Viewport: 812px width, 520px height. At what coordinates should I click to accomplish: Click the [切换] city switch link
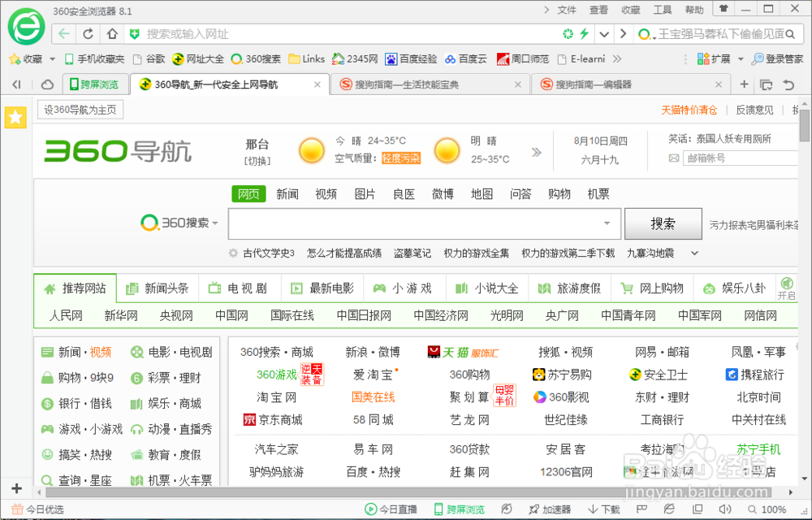pyautogui.click(x=257, y=161)
